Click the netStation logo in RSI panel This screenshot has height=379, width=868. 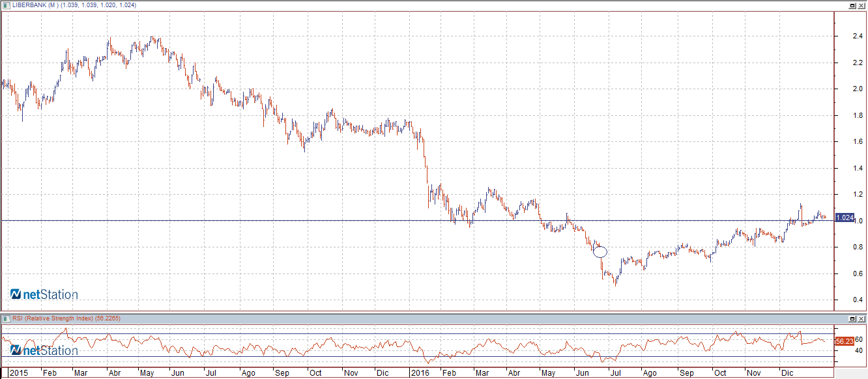click(x=44, y=351)
